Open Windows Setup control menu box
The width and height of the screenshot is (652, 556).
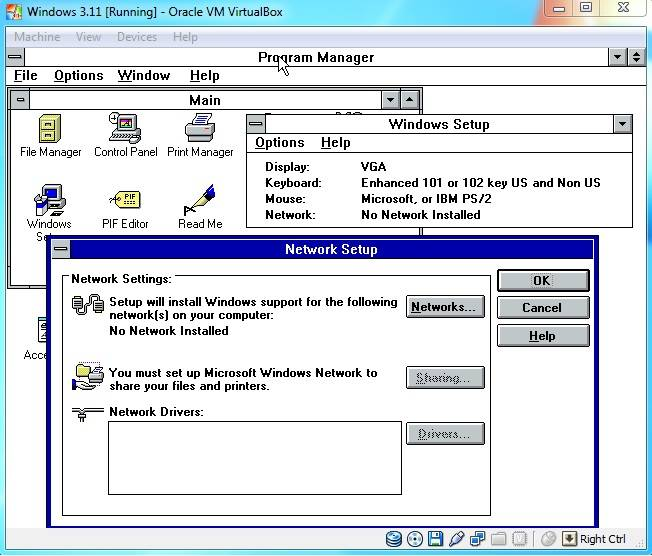pyautogui.click(x=256, y=124)
